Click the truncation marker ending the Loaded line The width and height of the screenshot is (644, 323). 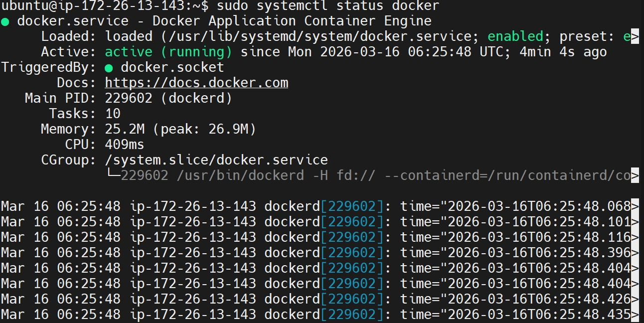(635, 37)
